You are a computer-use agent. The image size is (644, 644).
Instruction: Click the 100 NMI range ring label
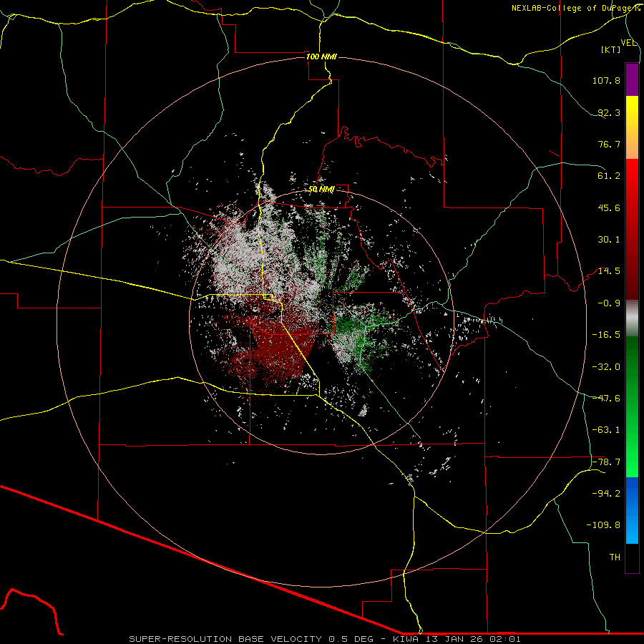point(321,57)
